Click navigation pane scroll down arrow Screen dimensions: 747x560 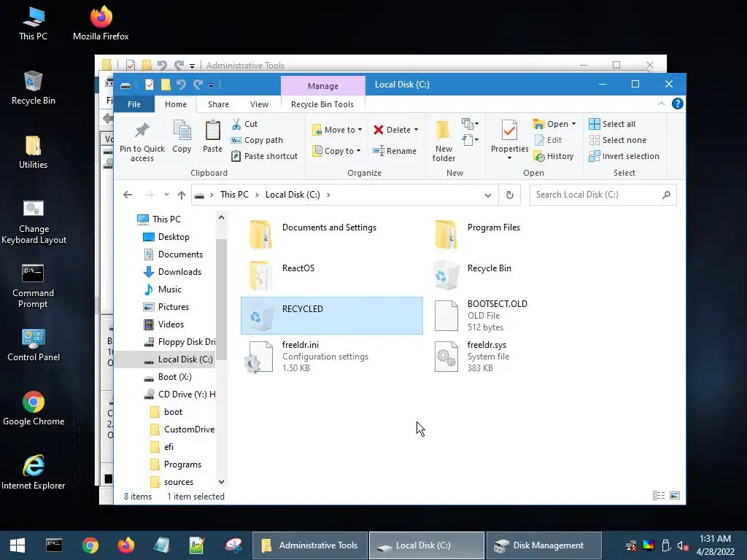(x=221, y=482)
